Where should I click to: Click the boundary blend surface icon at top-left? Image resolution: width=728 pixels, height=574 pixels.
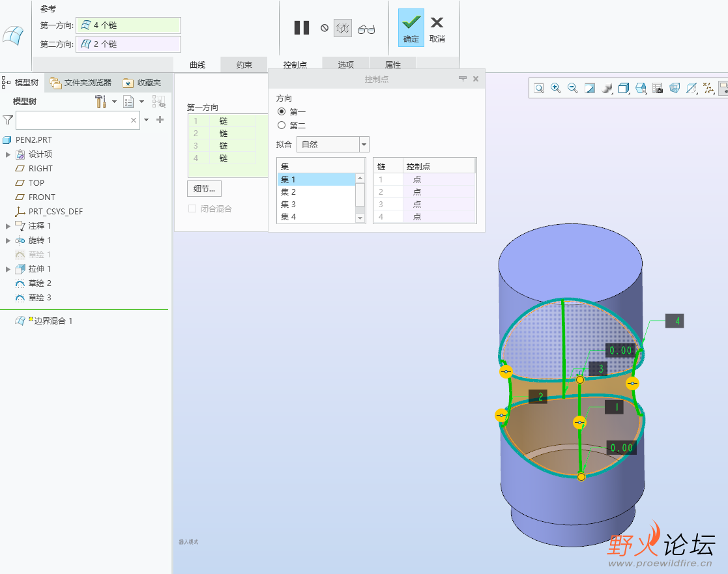[14, 35]
